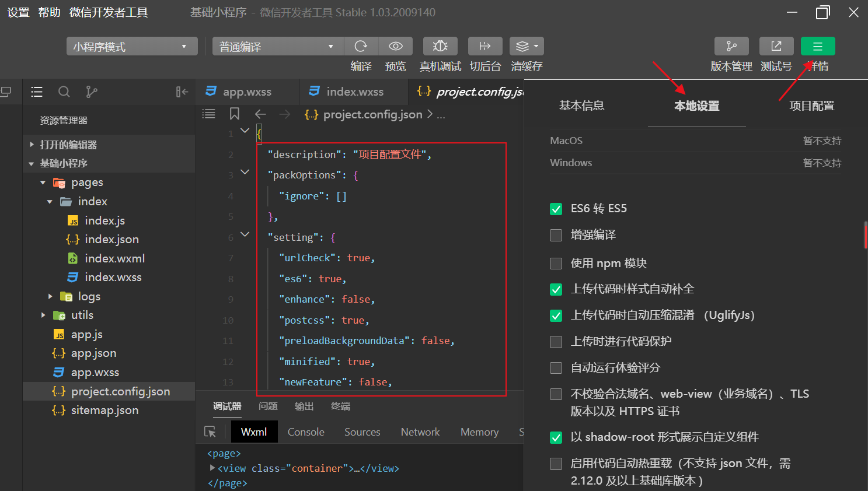Enable 增强编译 checkbox
868x491 pixels.
click(556, 235)
